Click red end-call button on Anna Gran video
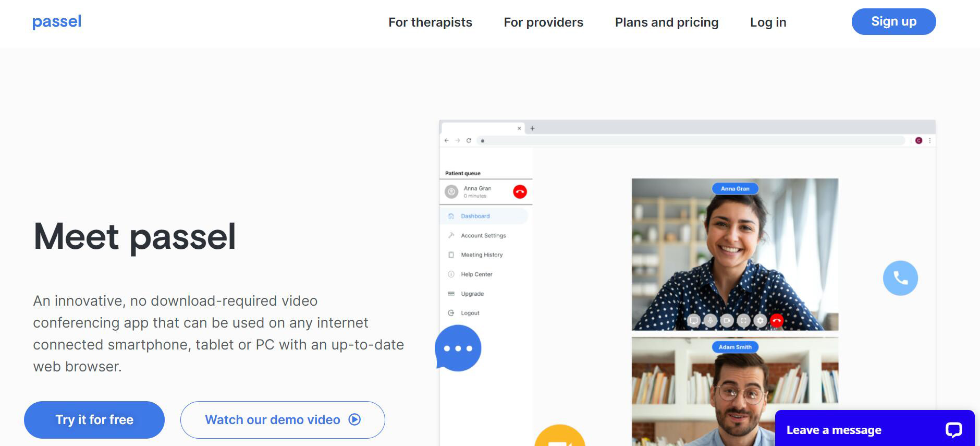980x446 pixels. point(777,320)
